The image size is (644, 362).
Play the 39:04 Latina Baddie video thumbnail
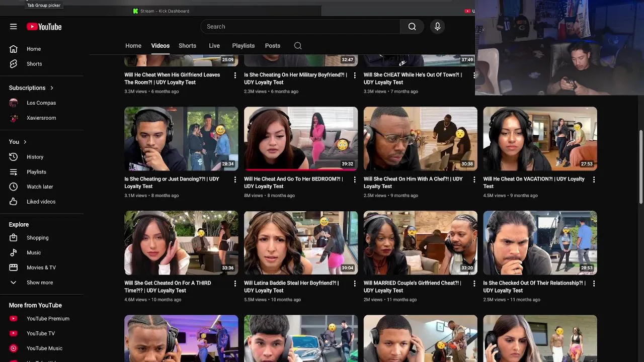[x=301, y=243]
